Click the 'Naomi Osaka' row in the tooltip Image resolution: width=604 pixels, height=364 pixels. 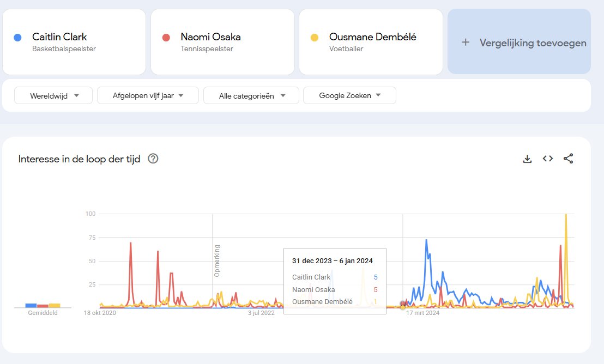point(335,289)
